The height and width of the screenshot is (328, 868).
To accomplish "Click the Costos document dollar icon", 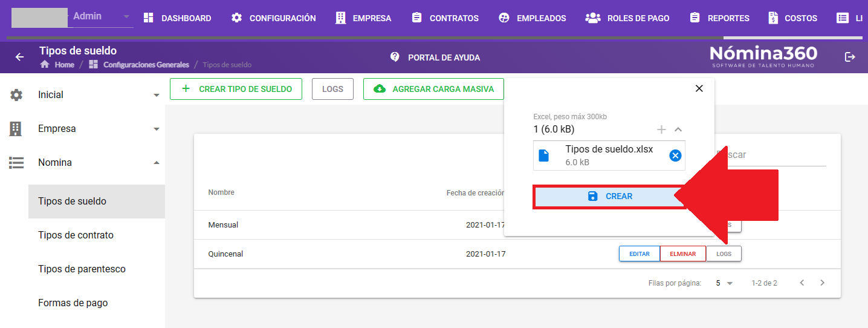I will [x=773, y=18].
